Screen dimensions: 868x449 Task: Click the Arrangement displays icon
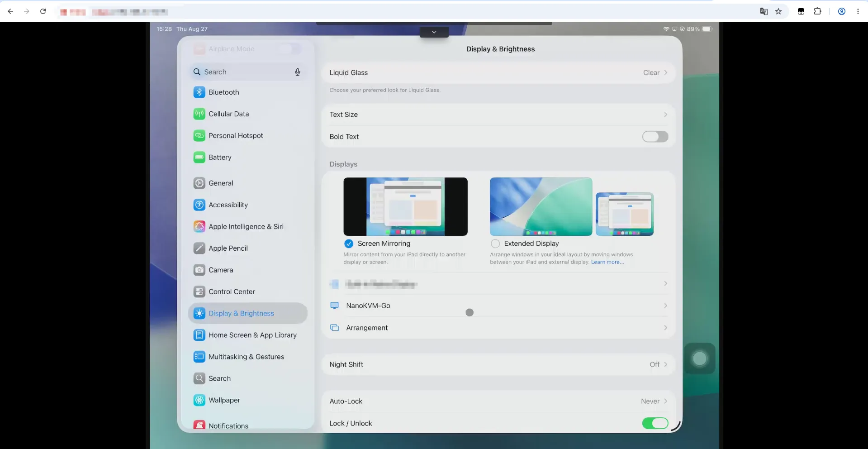coord(335,328)
